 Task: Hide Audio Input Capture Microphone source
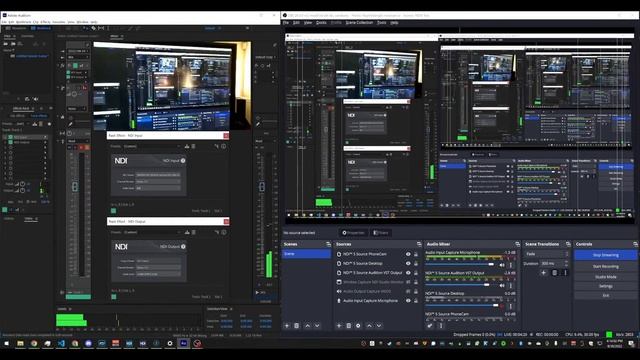(x=408, y=301)
